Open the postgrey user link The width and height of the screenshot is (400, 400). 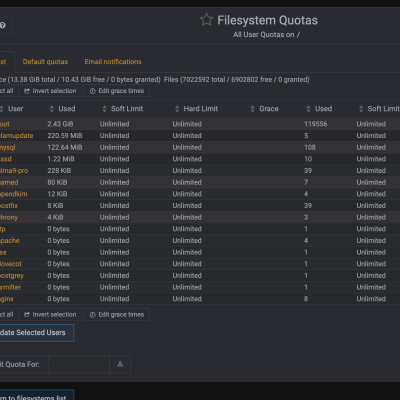coord(12,276)
